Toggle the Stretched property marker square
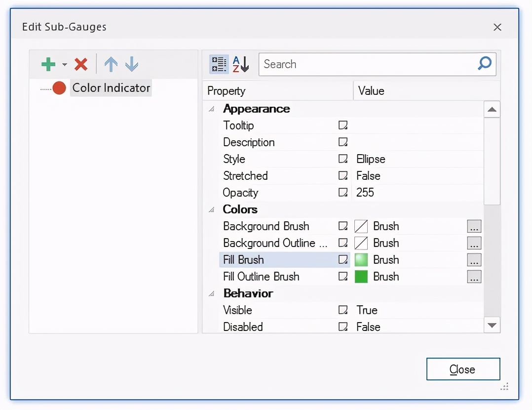The image size is (532, 410). point(343,176)
